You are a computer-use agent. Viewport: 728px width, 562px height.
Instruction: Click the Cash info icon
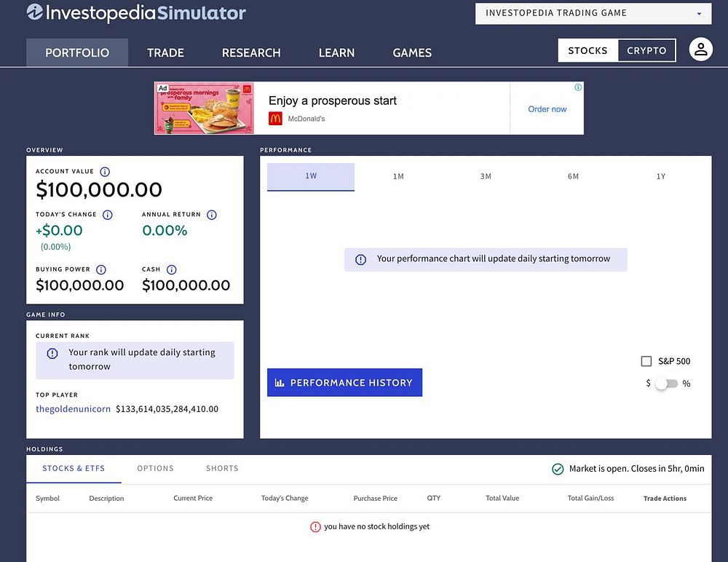click(171, 269)
